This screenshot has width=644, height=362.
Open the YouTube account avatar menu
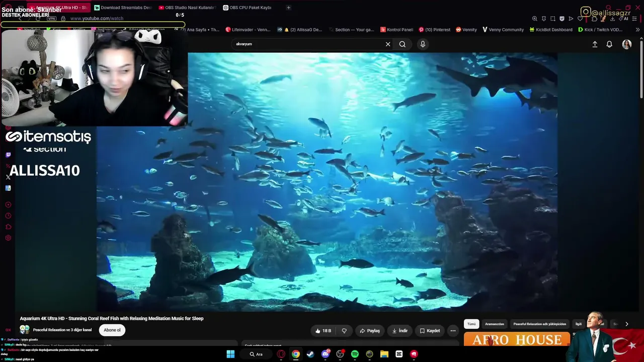point(627,44)
